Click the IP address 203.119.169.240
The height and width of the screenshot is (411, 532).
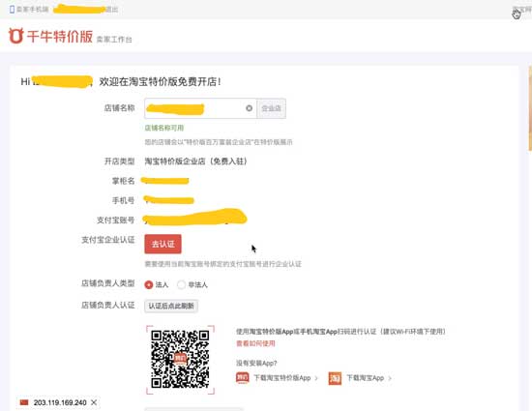[60, 403]
